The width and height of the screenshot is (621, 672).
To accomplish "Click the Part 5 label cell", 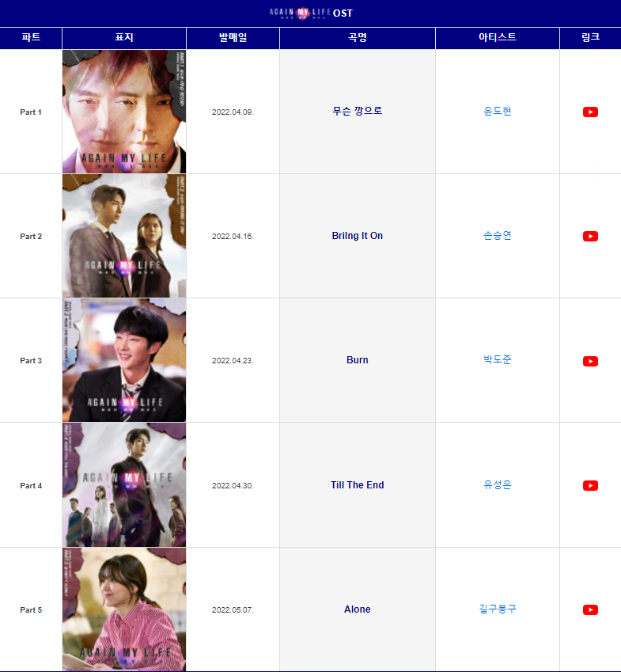I will (31, 610).
